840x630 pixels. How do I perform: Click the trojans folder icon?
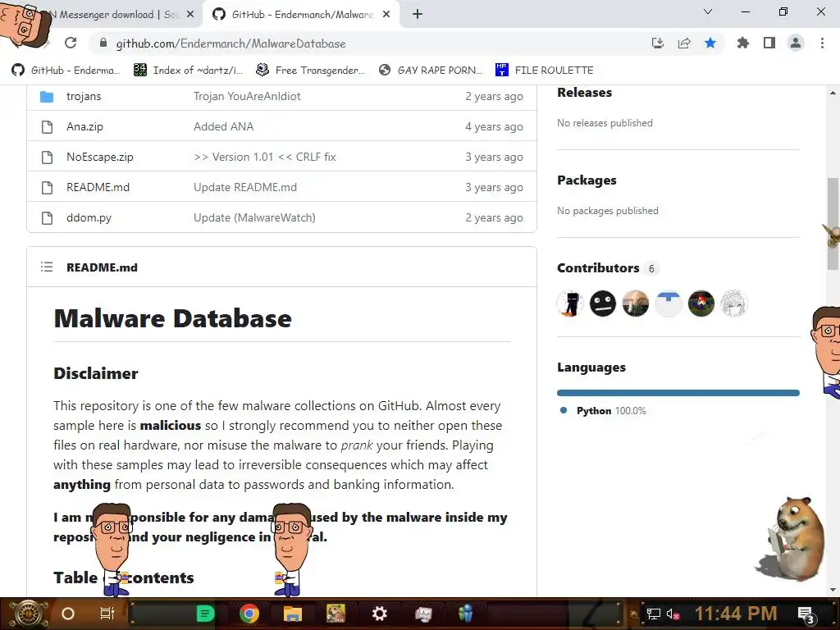tap(47, 97)
